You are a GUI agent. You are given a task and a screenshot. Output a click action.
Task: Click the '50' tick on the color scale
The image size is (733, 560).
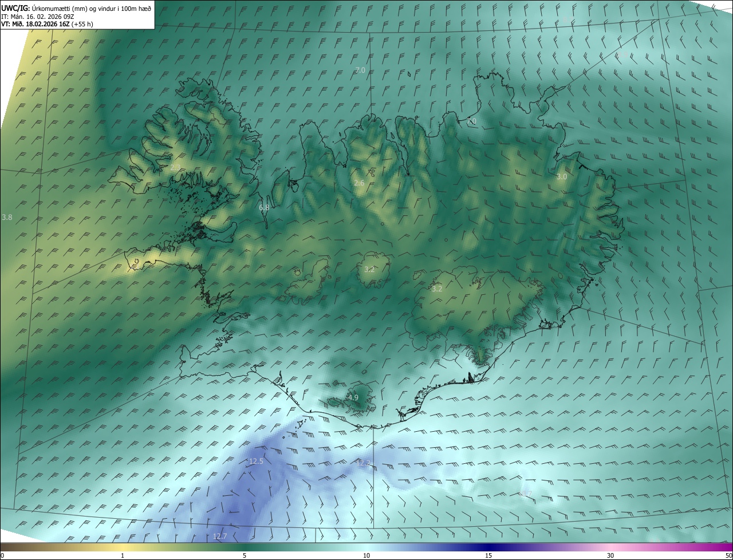728,555
